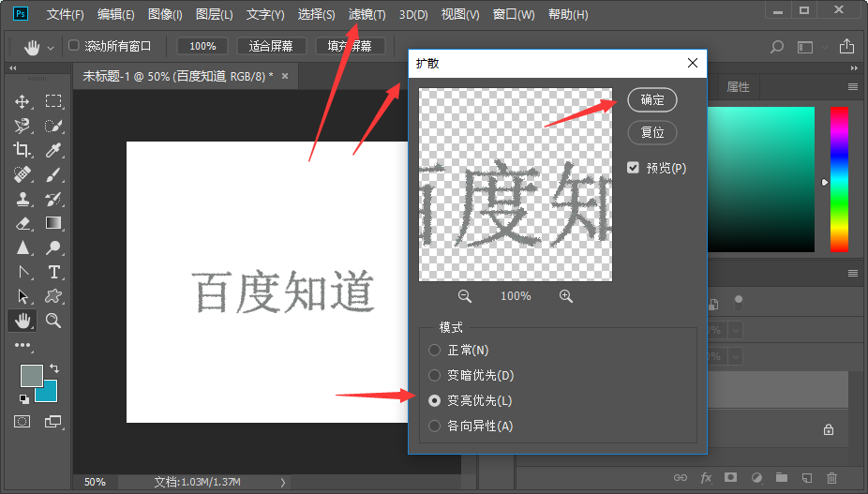The height and width of the screenshot is (494, 868).
Task: Click the 确定 OK button
Action: point(652,99)
